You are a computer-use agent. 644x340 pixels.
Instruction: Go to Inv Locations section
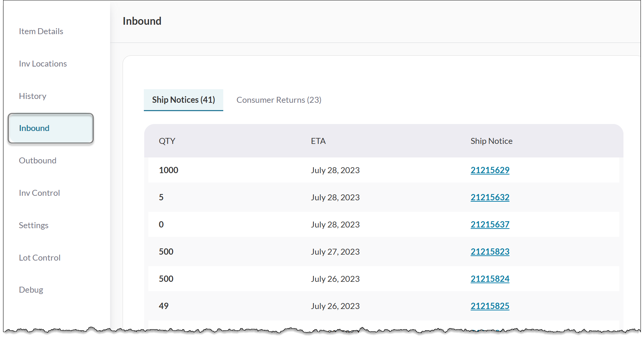[x=42, y=64]
